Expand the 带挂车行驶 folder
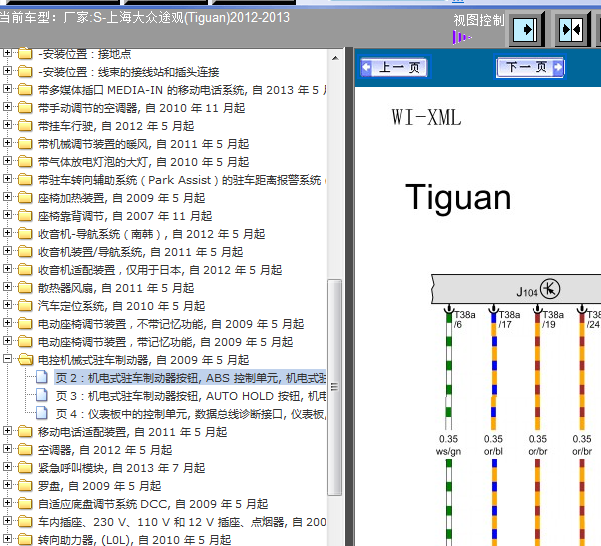Viewport: 601px width, 546px height. pos(7,125)
